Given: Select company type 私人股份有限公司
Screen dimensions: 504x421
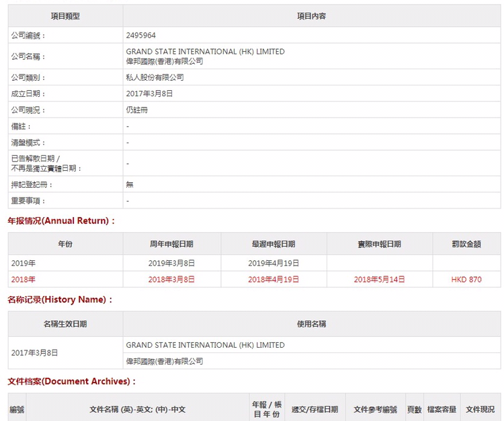Looking at the screenshot, I should (x=155, y=77).
